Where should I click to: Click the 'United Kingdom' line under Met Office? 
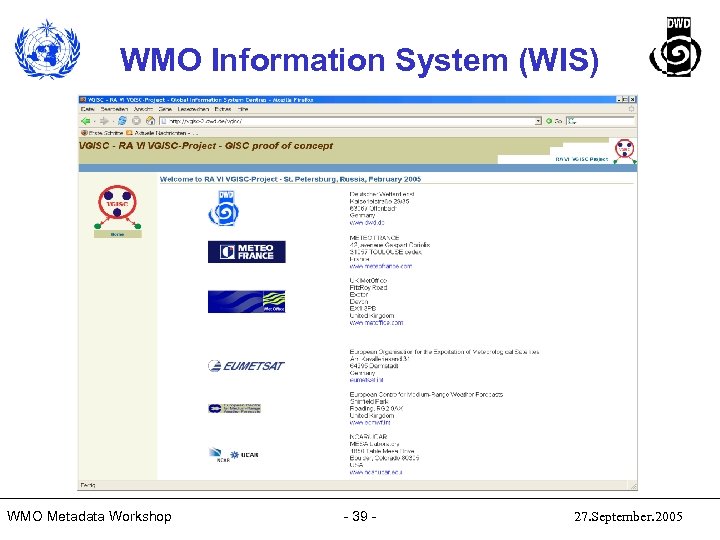pos(372,316)
